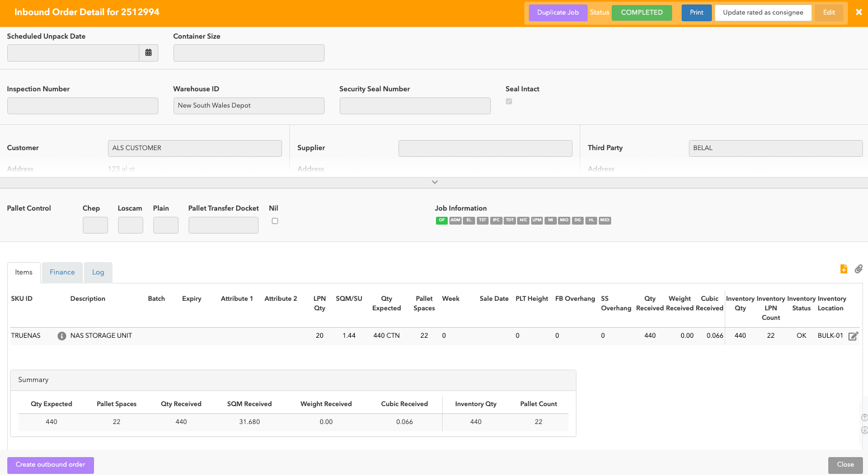
Task: Select the MIO job information badge
Action: coord(564,220)
